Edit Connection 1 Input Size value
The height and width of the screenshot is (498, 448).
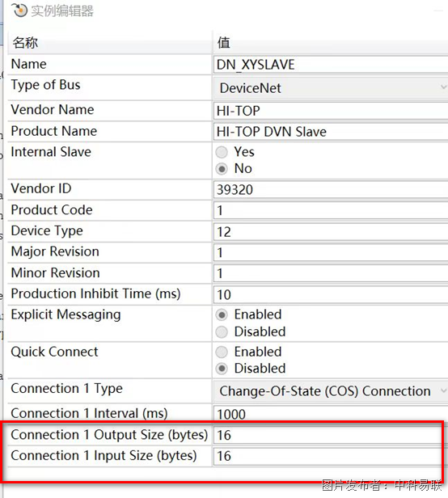pyautogui.click(x=328, y=456)
